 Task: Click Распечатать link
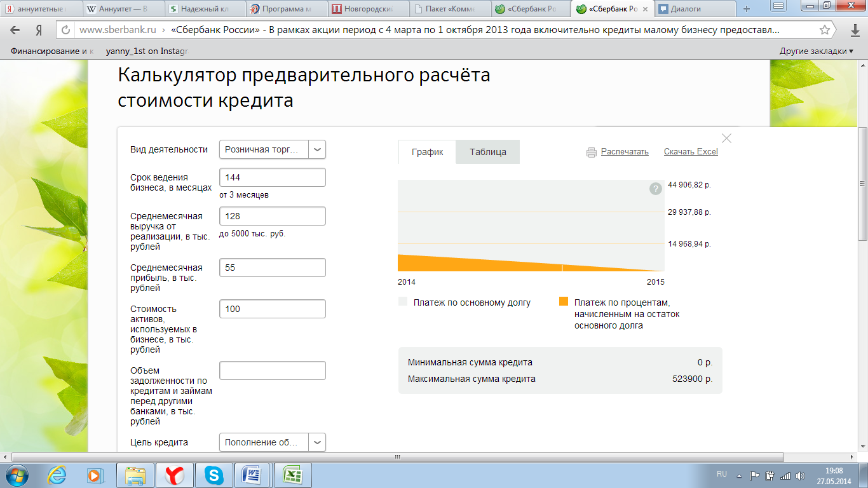[625, 152]
